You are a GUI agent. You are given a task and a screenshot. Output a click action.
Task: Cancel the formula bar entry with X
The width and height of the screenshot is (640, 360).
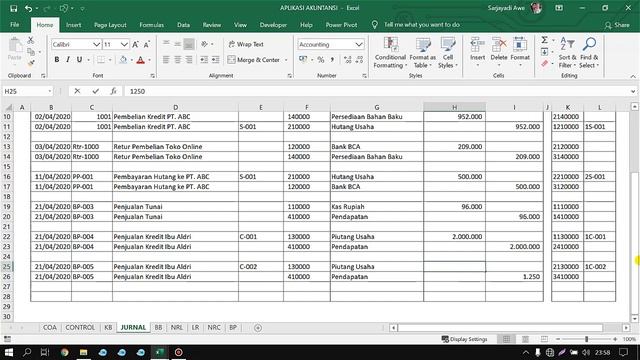(x=77, y=91)
